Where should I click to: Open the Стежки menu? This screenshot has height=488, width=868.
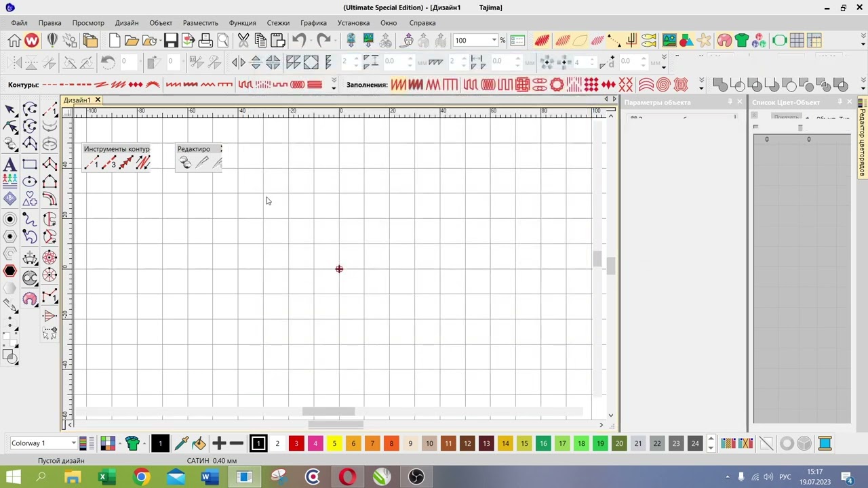[278, 23]
